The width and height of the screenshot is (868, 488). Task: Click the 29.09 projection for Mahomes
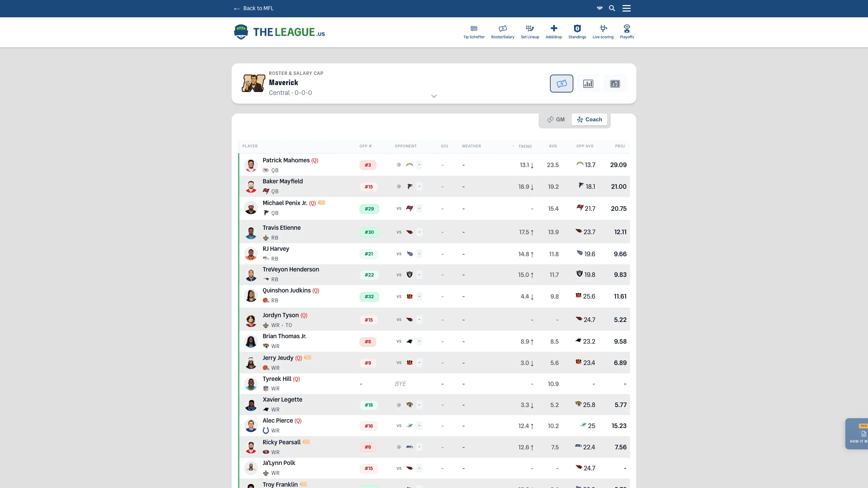tap(618, 165)
